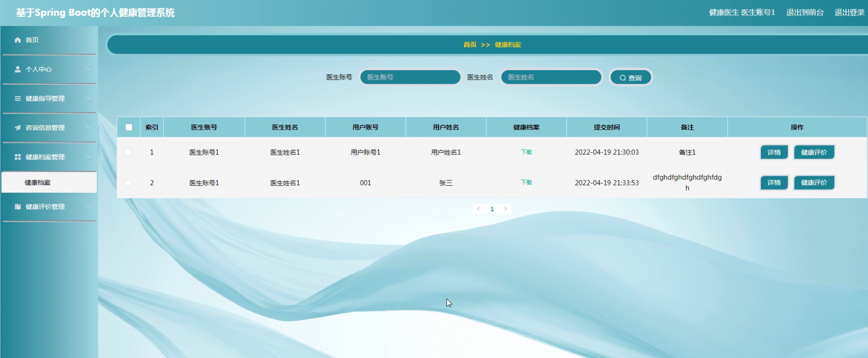Screen dimensions: 868x358
Task: Click the 健康档案 breadcrumb text
Action: [508, 44]
